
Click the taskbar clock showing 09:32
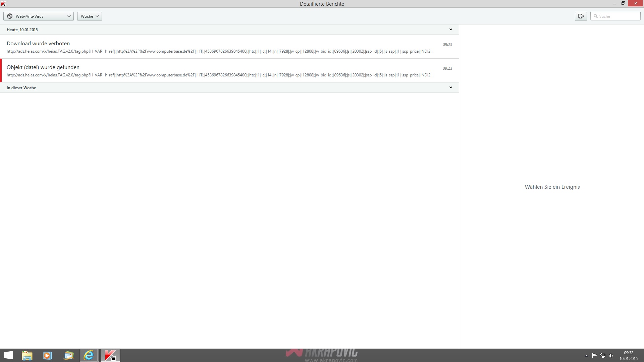pyautogui.click(x=628, y=355)
